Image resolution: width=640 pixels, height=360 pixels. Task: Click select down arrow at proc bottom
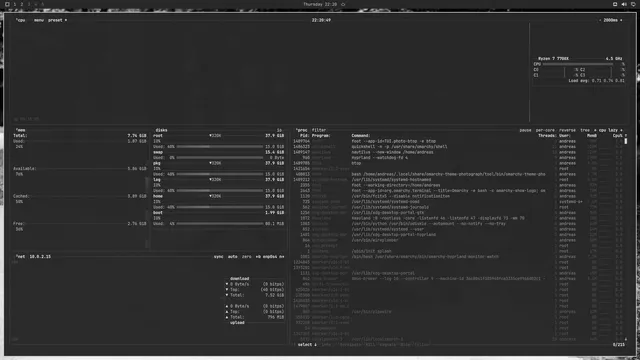(x=315, y=345)
